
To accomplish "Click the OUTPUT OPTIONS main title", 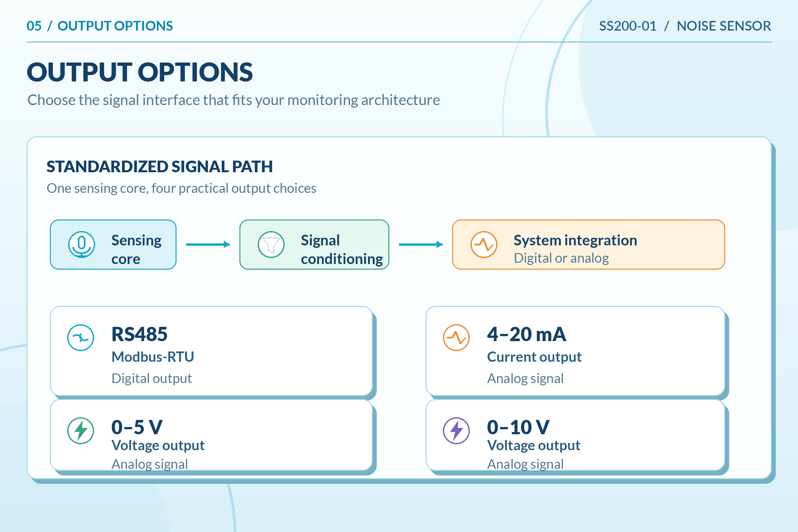I will (140, 72).
